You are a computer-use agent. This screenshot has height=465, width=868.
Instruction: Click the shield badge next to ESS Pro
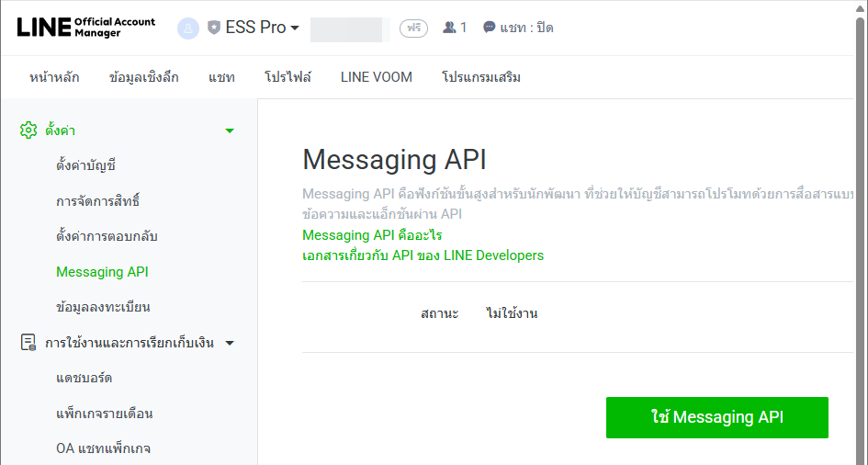(x=214, y=28)
